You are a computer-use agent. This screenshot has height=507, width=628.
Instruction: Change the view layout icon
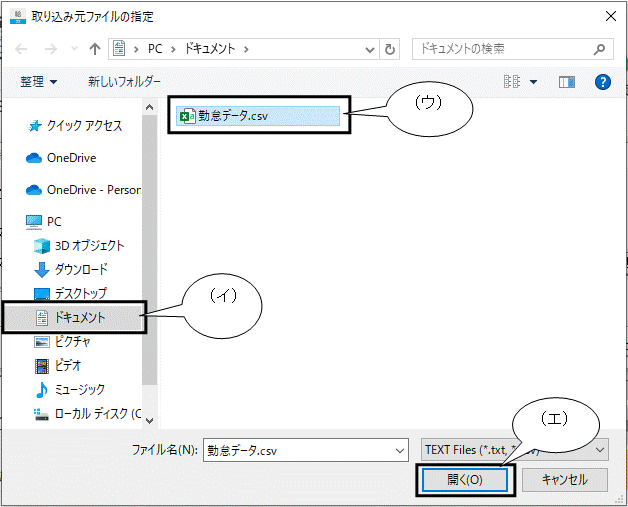(x=512, y=82)
